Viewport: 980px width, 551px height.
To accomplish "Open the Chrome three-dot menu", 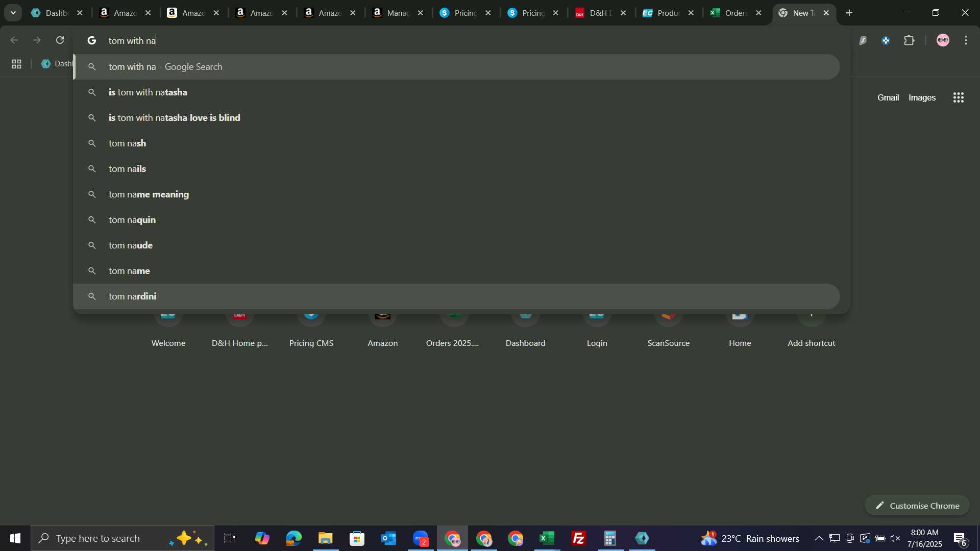I will [966, 40].
